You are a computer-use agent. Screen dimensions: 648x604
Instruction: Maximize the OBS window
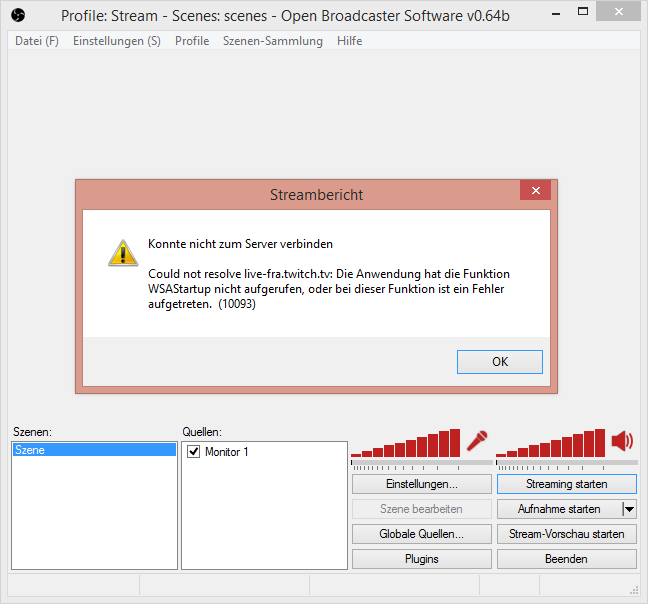583,12
